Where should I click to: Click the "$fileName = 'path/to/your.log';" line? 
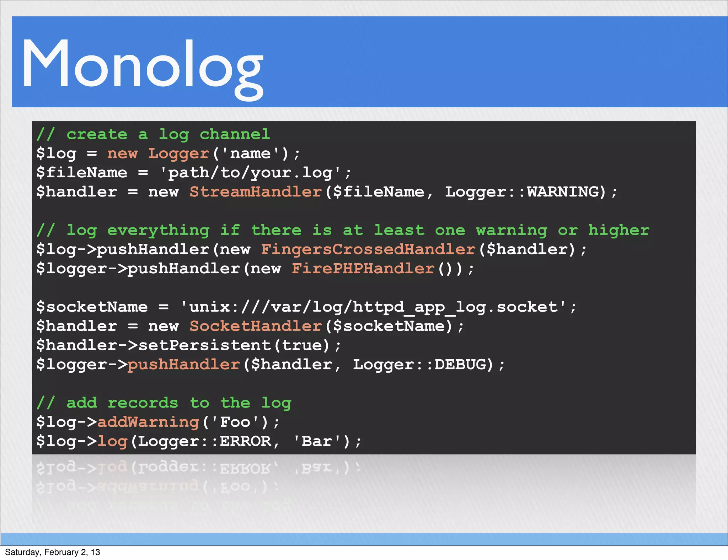coord(194,173)
